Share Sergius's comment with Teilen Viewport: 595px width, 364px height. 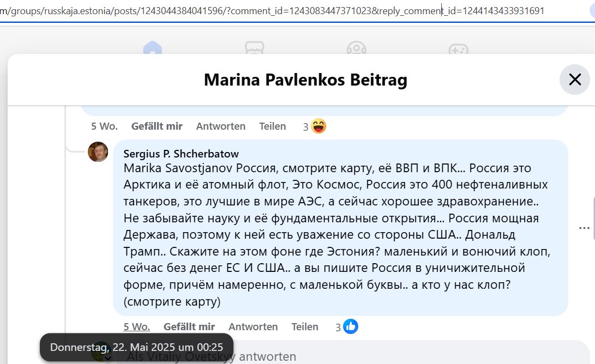pyautogui.click(x=305, y=326)
